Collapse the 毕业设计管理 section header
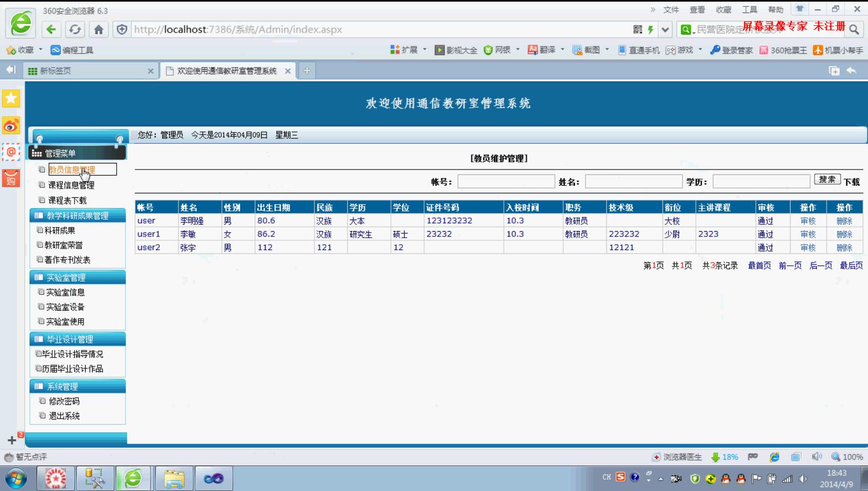This screenshot has height=491, width=868. pyautogui.click(x=77, y=339)
